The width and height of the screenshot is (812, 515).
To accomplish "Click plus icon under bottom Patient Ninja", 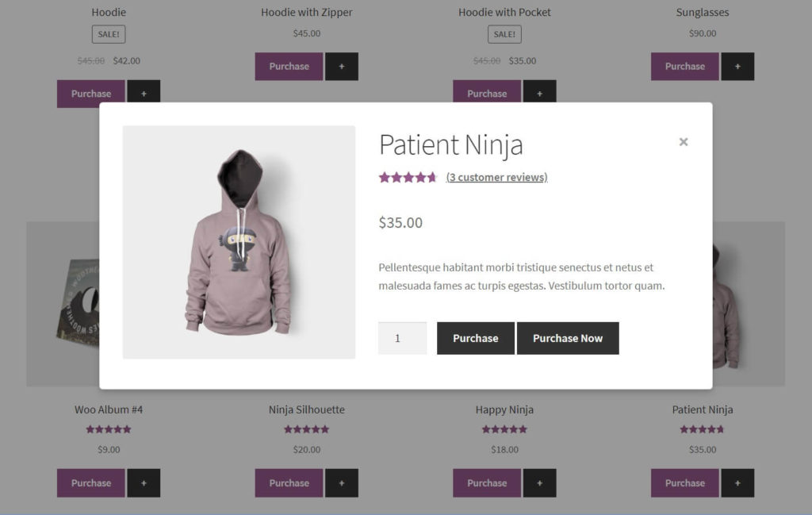I will [737, 482].
